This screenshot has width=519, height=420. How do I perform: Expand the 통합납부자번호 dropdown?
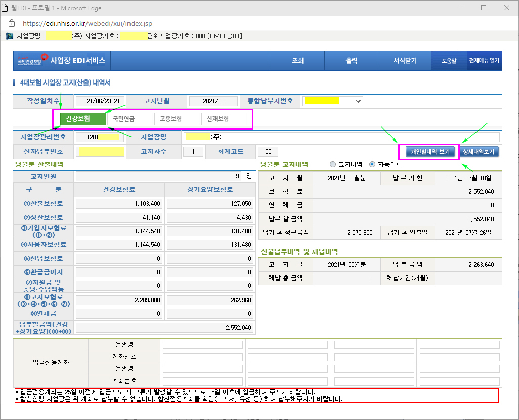click(x=359, y=101)
